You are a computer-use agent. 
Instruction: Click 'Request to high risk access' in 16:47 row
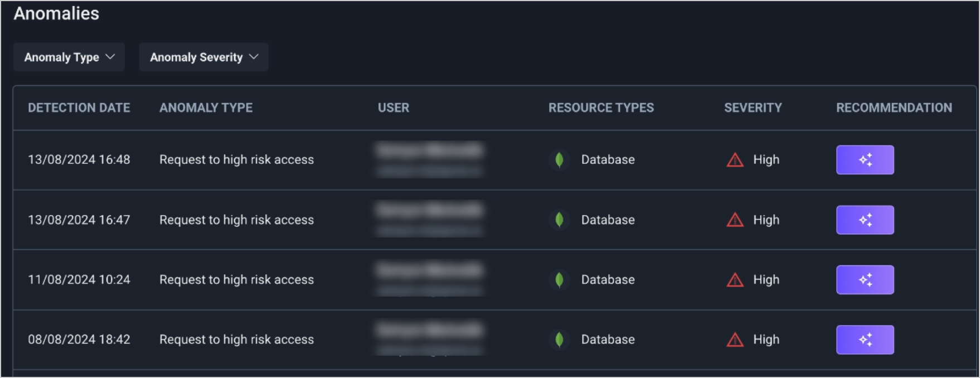click(236, 220)
